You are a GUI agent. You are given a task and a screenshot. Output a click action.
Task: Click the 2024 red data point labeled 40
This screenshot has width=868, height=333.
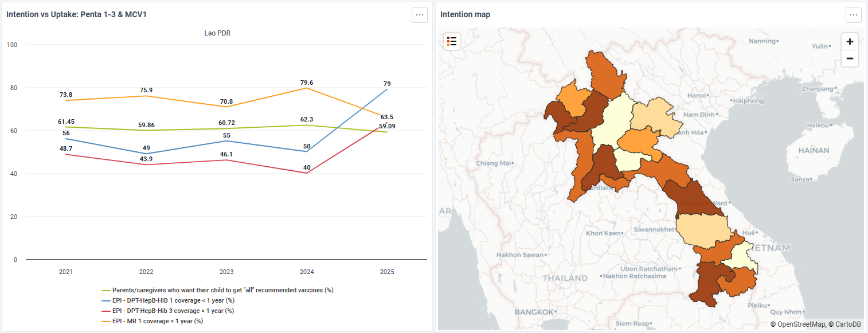tap(307, 173)
